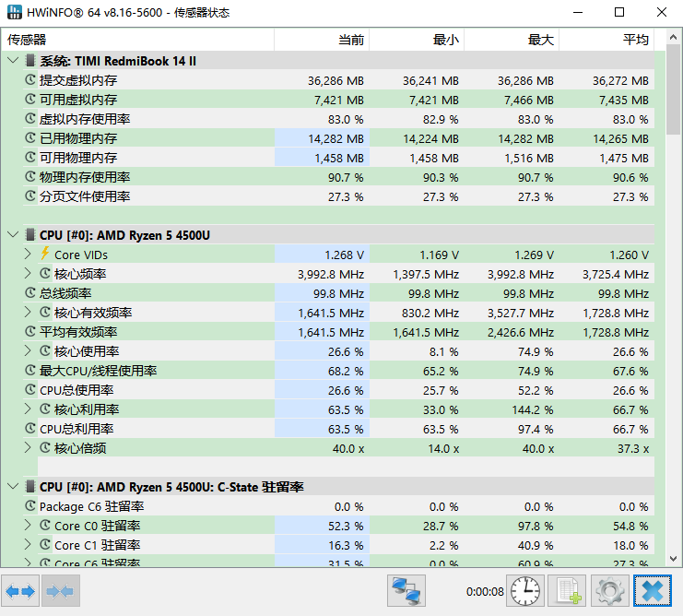This screenshot has width=683, height=616.
Task: Click the clock icon beside 分页文件使用率
Action: (30, 196)
